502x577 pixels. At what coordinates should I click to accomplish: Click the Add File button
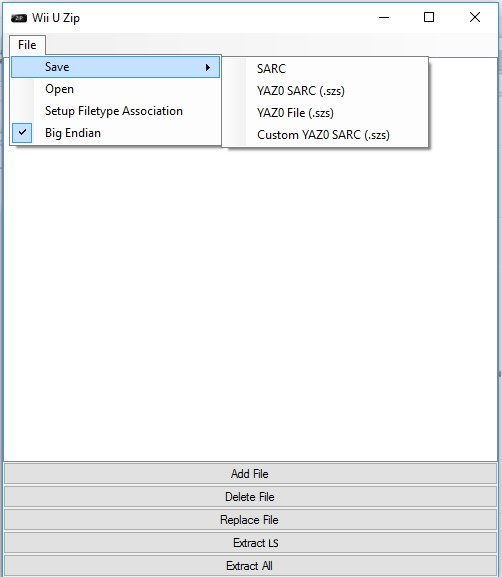tap(250, 474)
